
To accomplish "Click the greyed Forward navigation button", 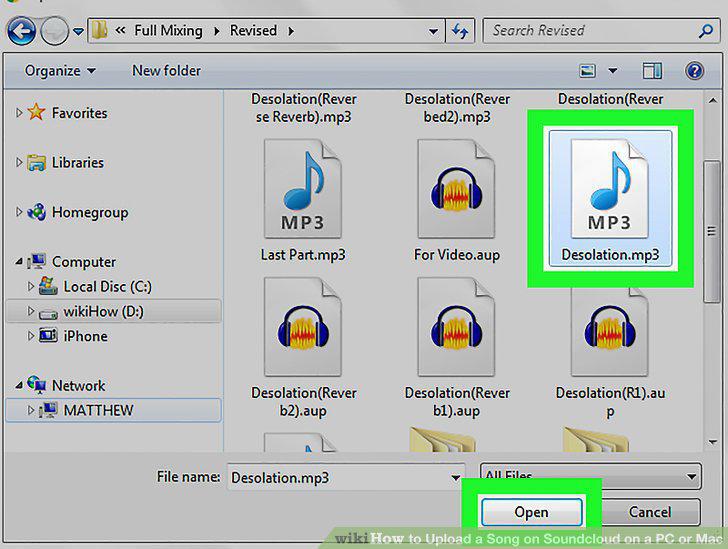I will 54,31.
